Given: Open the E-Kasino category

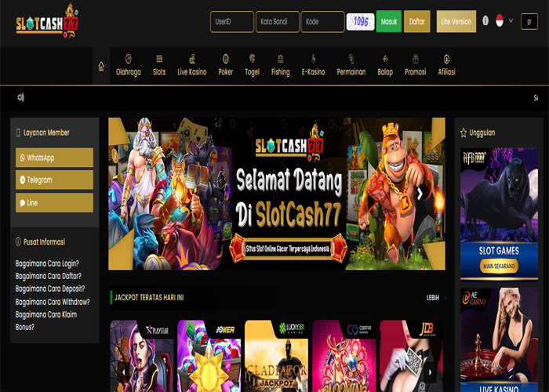Looking at the screenshot, I should [x=314, y=65].
